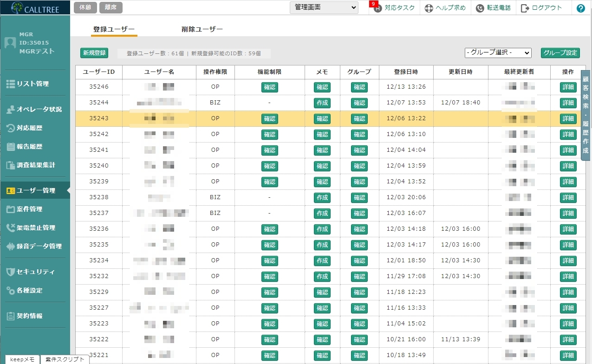Open the 案件スクリプト bottom tab
Screen dimensions: 592x364
(x=65, y=359)
